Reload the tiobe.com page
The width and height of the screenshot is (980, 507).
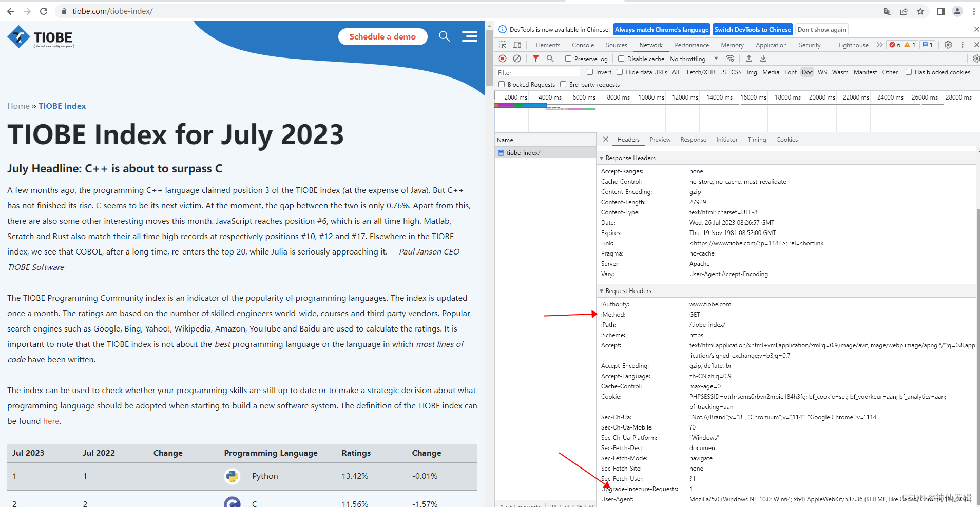tap(44, 11)
